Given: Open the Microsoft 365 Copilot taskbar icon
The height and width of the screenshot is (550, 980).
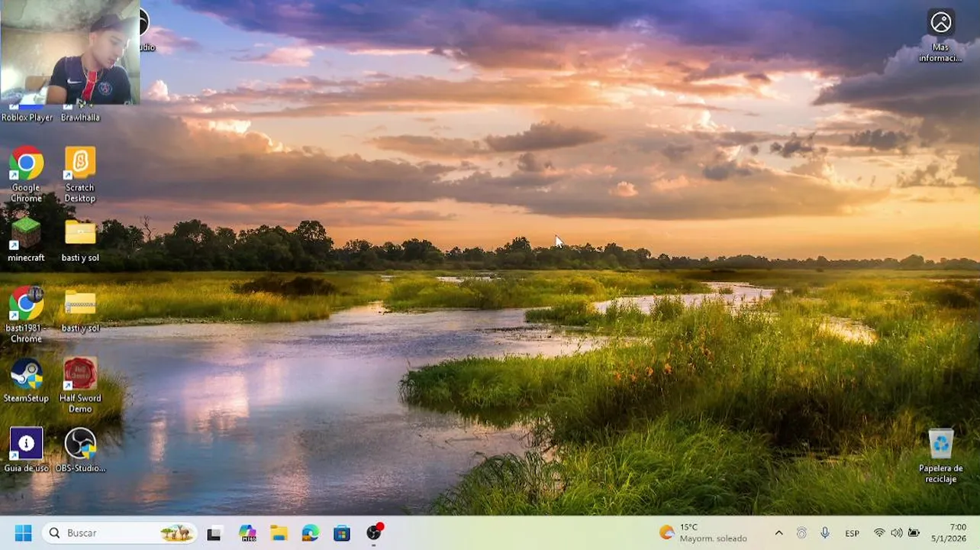Looking at the screenshot, I should (247, 533).
